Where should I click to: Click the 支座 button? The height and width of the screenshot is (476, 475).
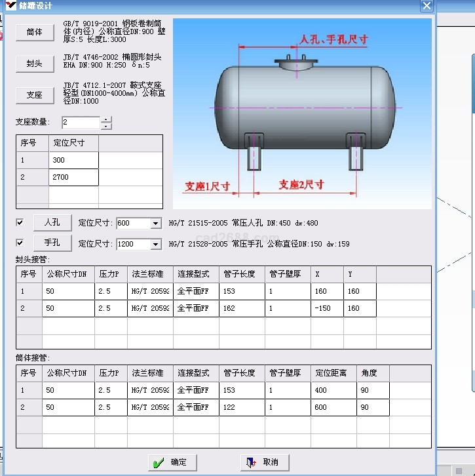click(35, 95)
